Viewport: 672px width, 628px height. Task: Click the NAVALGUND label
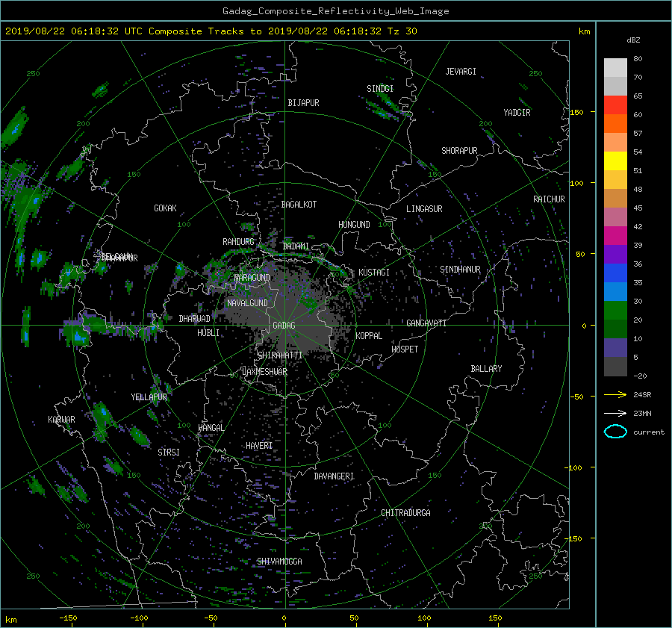[247, 303]
